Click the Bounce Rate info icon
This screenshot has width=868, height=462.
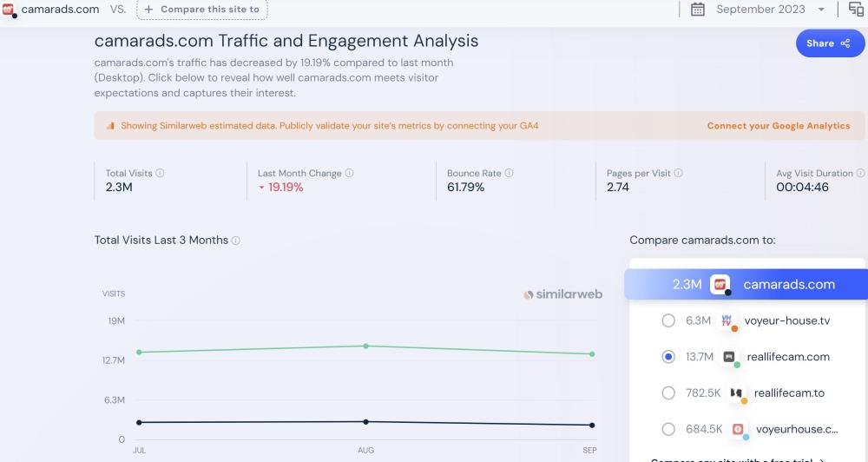[x=510, y=174]
